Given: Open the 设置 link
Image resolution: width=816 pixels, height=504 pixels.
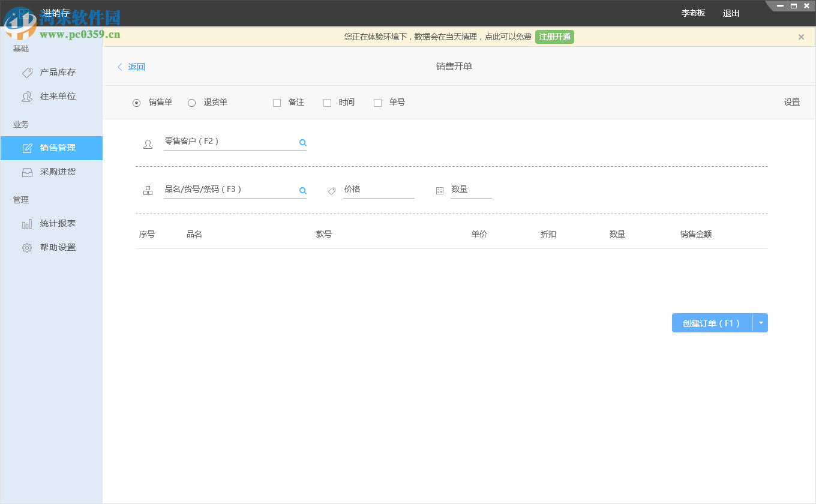Looking at the screenshot, I should point(792,103).
